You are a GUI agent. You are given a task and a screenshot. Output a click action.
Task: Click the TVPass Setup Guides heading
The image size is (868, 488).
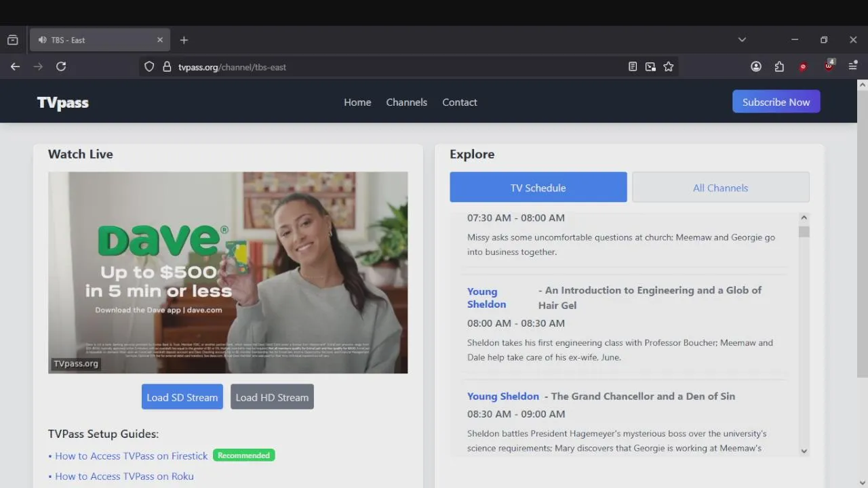point(103,434)
